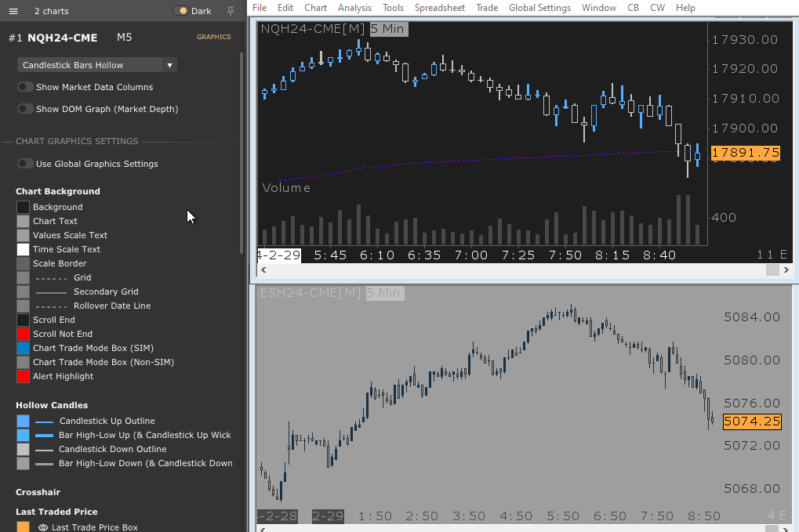
Task: Click the 17891.75 last price box
Action: tap(745, 153)
